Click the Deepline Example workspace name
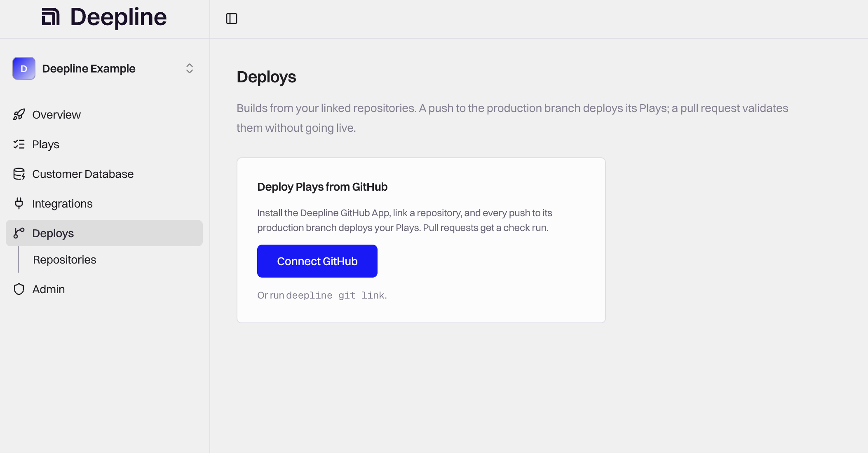 pos(89,69)
